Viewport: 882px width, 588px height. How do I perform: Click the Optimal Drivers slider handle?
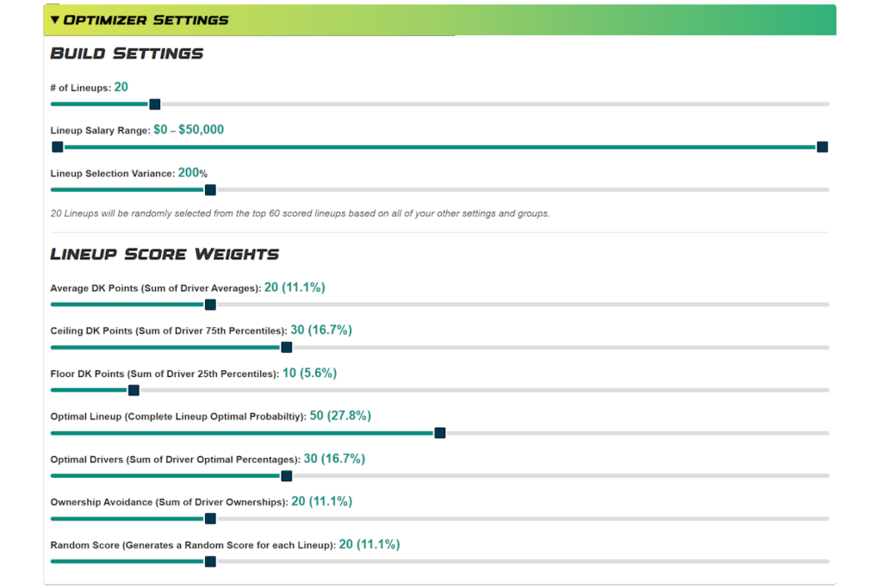(x=287, y=476)
